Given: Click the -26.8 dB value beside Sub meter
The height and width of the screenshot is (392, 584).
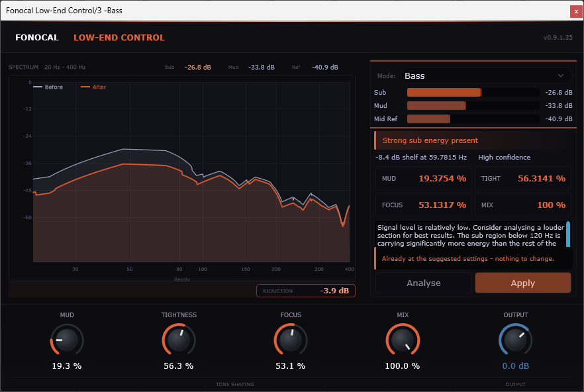Looking at the screenshot, I should (x=559, y=93).
